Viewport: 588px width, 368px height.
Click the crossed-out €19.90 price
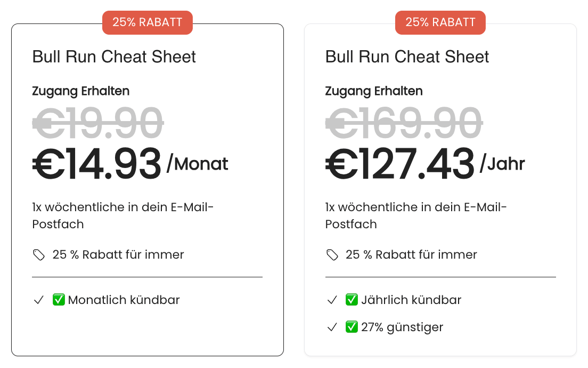(x=98, y=123)
